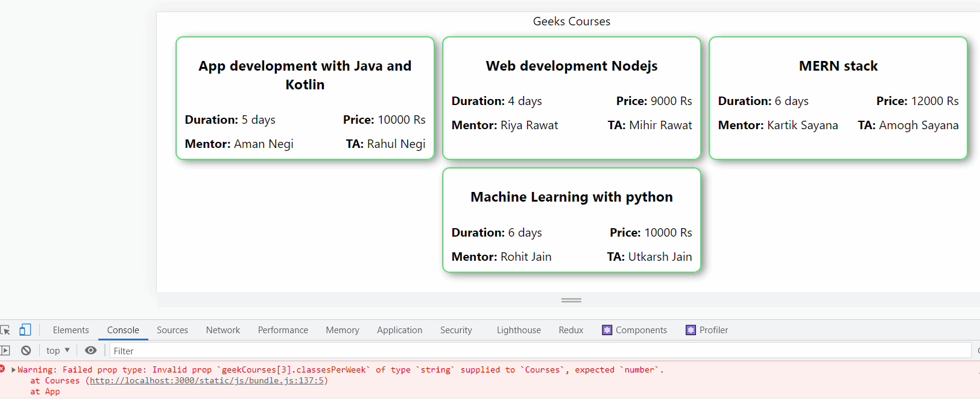The image size is (980, 399).
Task: Open the React Components tab
Action: tap(634, 330)
